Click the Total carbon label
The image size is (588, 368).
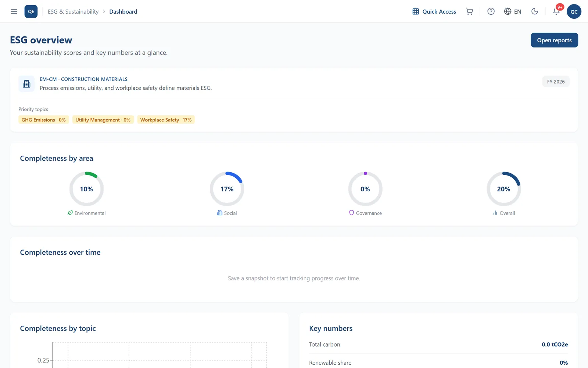(x=325, y=344)
